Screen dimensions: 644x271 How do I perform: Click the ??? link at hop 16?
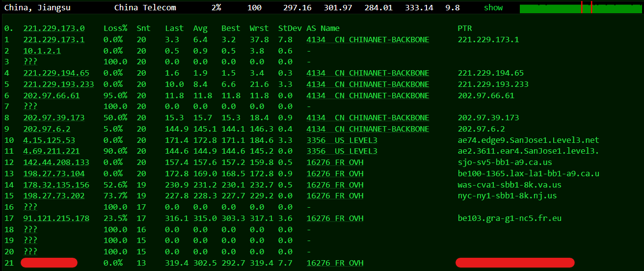coord(30,207)
